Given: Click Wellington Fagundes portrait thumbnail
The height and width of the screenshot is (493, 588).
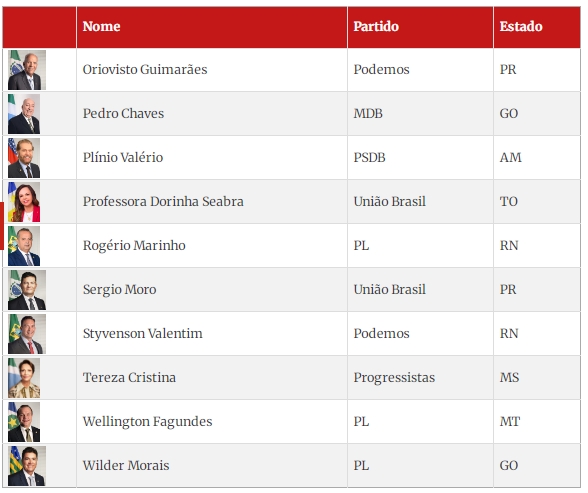Looking at the screenshot, I should click(x=24, y=422).
